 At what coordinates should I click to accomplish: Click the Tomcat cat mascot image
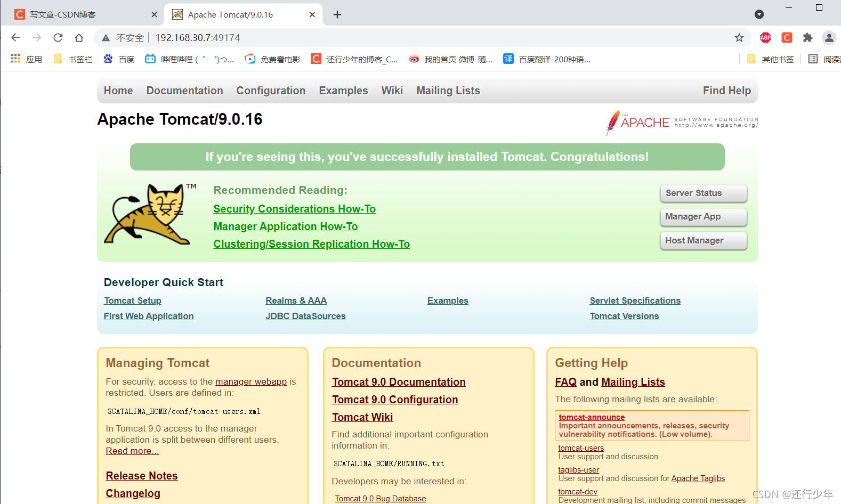pos(150,214)
